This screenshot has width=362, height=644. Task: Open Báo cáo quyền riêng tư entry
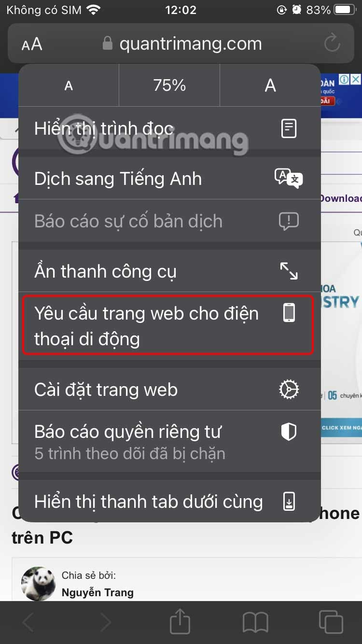(169, 441)
